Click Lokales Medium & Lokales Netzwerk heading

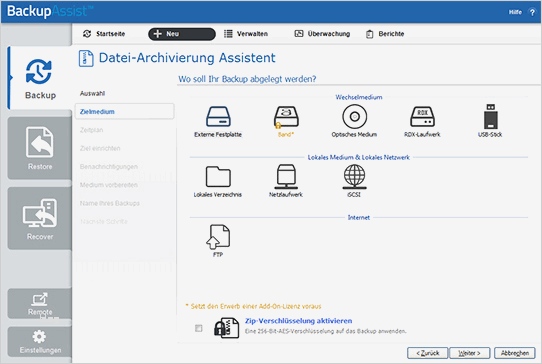pos(358,157)
